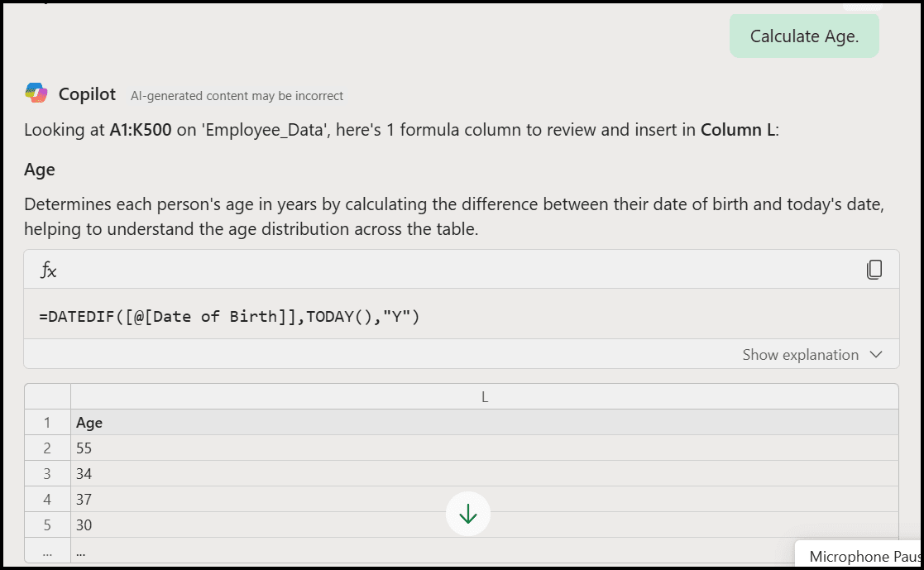
Task: Click row number 3 in the preview table
Action: pos(47,473)
